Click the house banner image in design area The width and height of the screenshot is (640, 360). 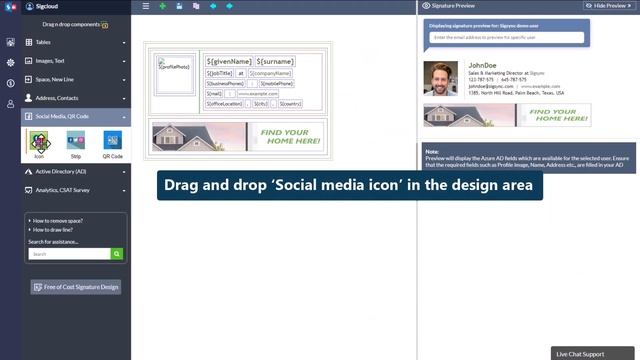(238, 137)
